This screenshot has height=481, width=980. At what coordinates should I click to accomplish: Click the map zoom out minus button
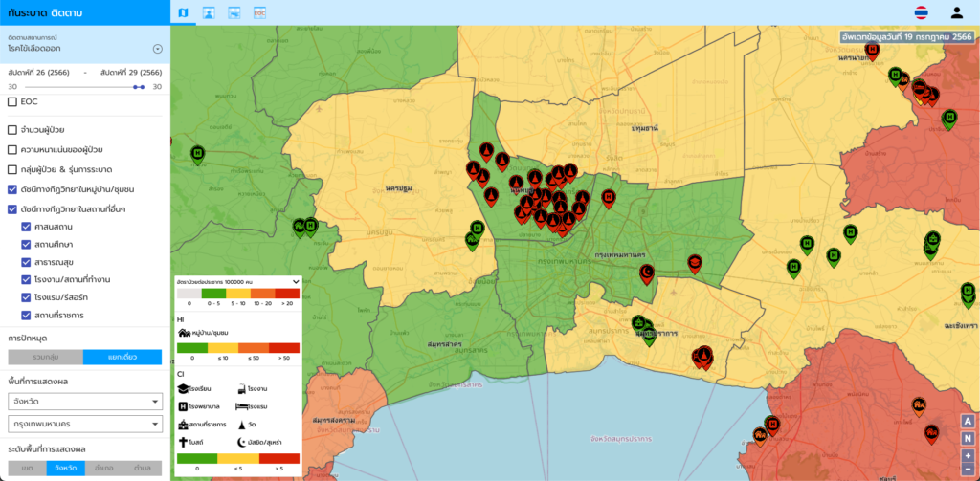968,470
